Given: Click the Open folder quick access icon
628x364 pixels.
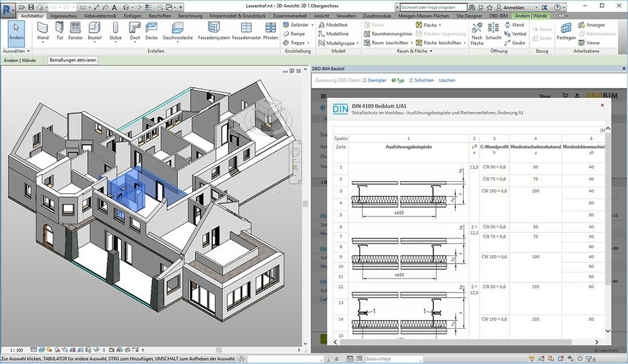Looking at the screenshot, I should (21, 7).
